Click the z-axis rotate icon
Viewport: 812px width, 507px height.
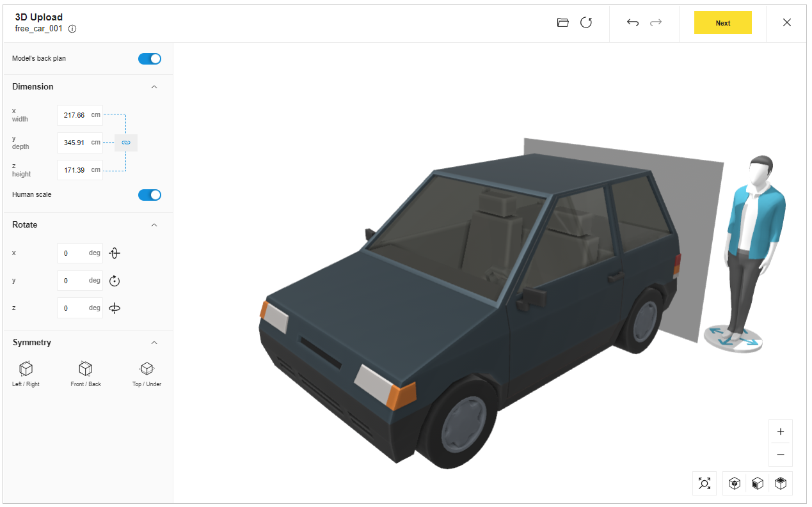click(x=114, y=308)
